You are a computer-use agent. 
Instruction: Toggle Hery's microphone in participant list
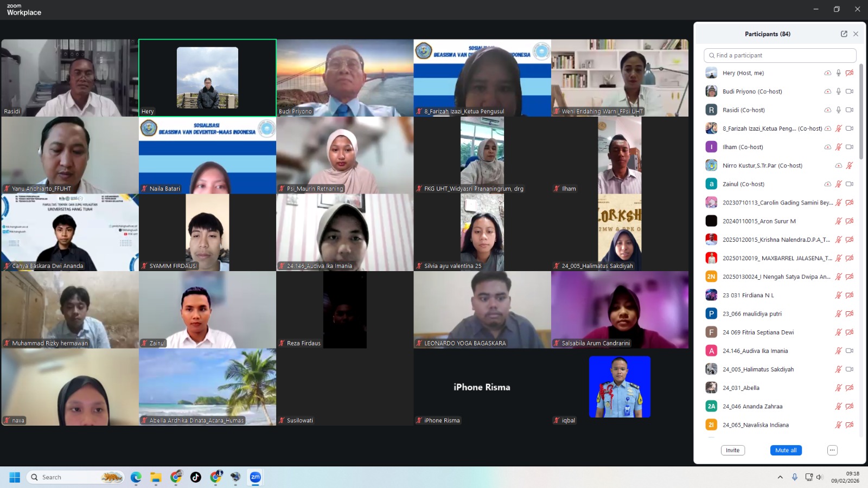pos(838,73)
